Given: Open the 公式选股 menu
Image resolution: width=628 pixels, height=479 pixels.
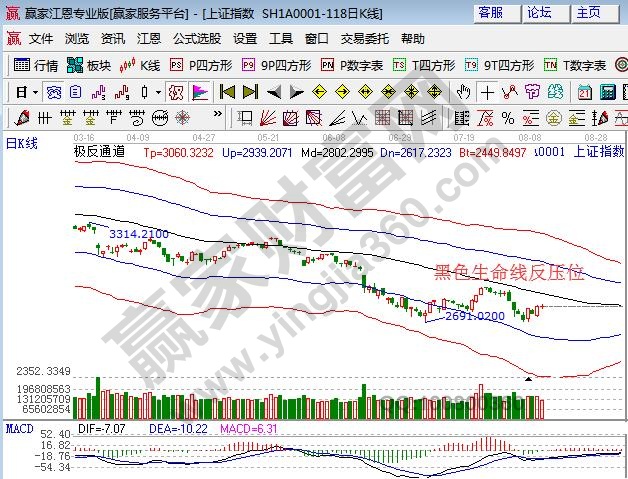Looking at the screenshot, I should tap(197, 39).
